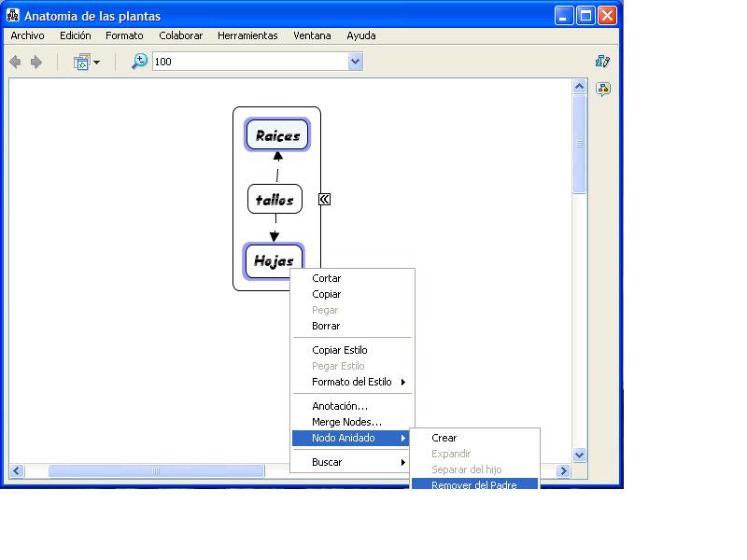This screenshot has width=747, height=560.
Task: Click the concept map discussion icon on right
Action: (603, 89)
